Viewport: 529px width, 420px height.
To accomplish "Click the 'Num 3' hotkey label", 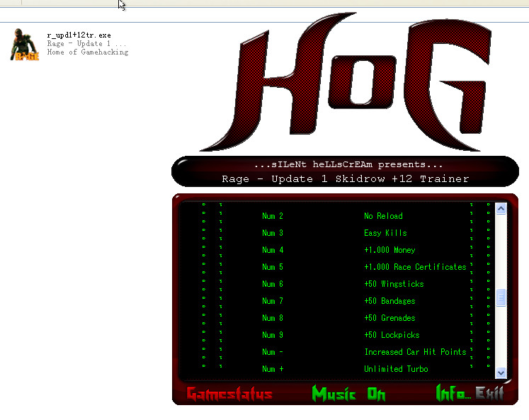I will (x=273, y=233).
